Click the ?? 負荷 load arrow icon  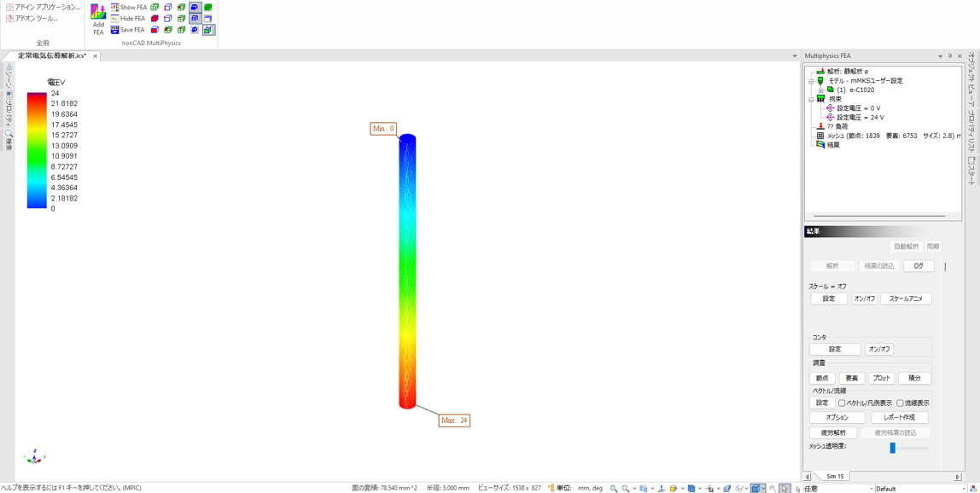click(821, 126)
